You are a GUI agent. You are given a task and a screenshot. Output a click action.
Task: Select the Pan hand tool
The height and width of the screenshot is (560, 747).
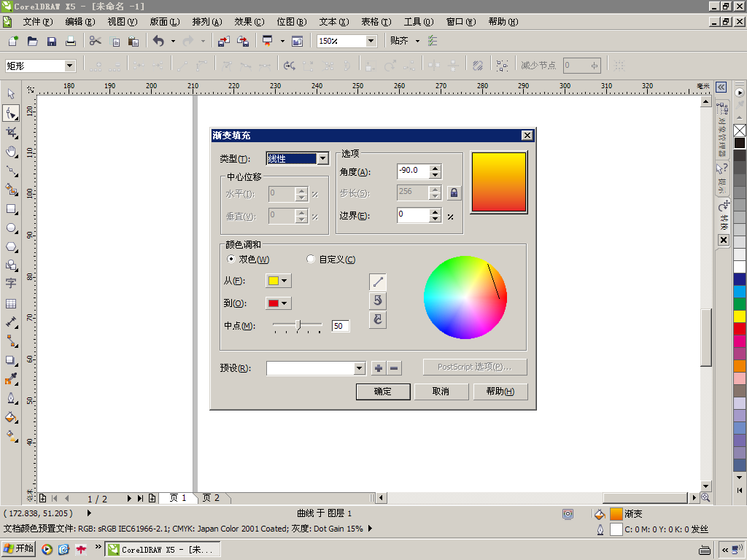[11, 152]
